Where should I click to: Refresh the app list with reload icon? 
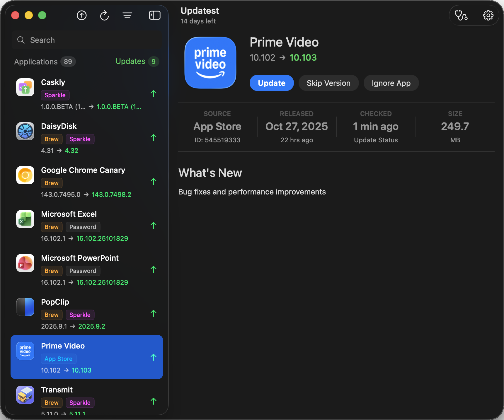click(x=104, y=15)
